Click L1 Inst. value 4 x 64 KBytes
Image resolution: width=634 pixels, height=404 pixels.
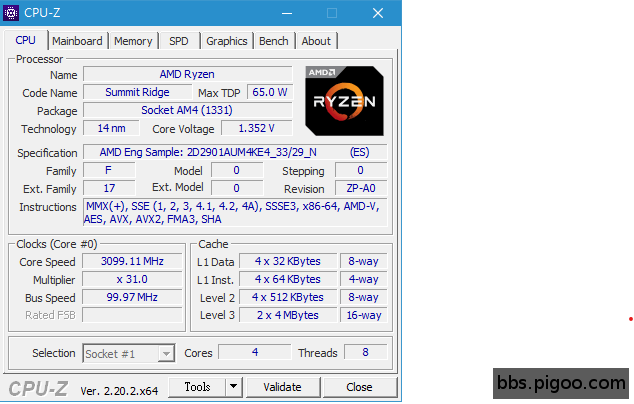(288, 279)
